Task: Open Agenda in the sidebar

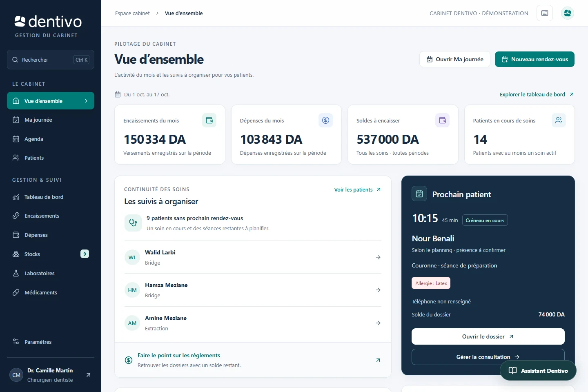Action: pos(51,139)
